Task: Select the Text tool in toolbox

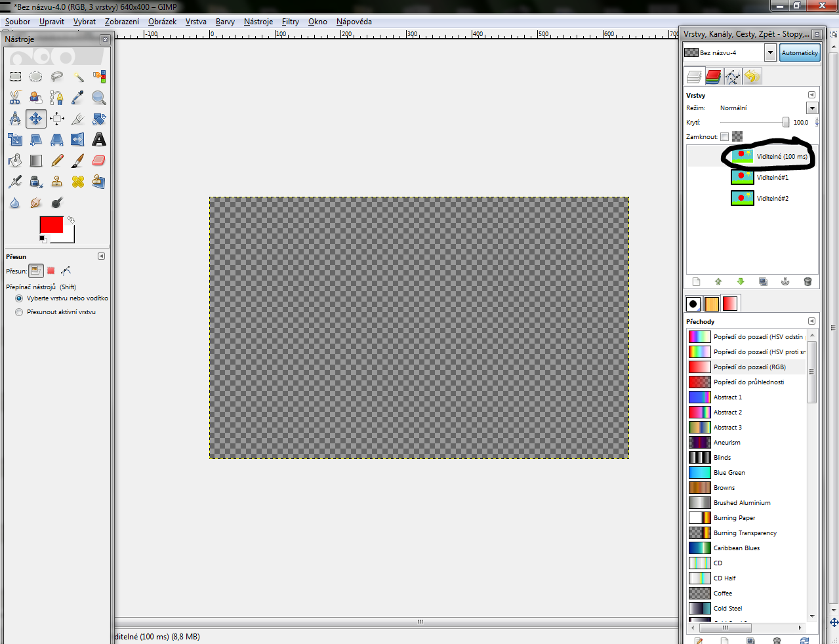Action: [x=98, y=140]
